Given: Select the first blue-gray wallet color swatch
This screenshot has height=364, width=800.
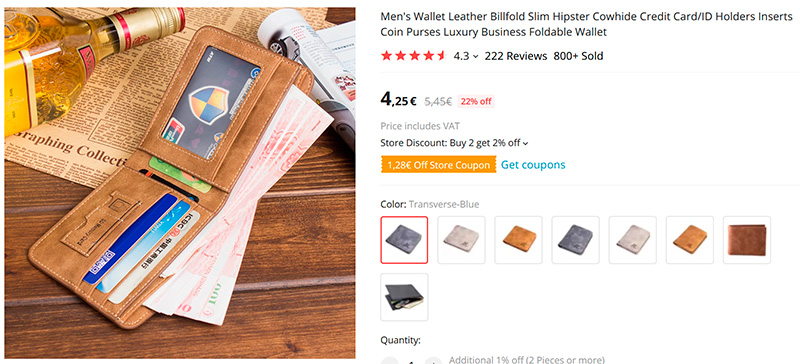Looking at the screenshot, I should [x=404, y=240].
